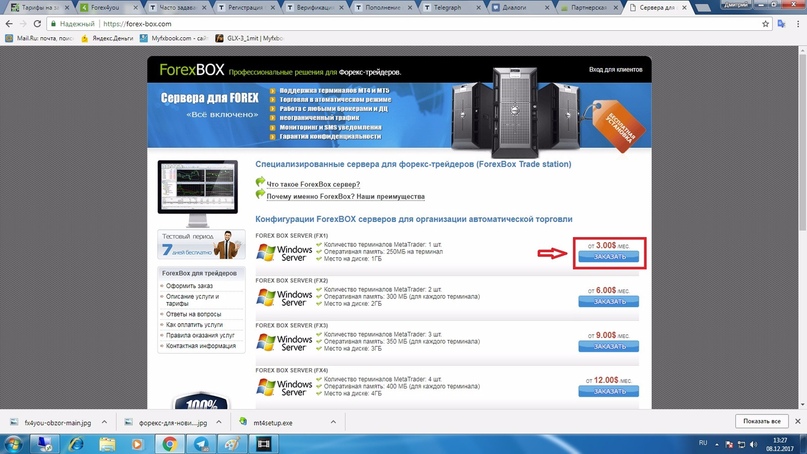Open menu arrow for fx4you-obzor-main.jpg download
Viewport: 807px width, 454px height.
click(104, 422)
